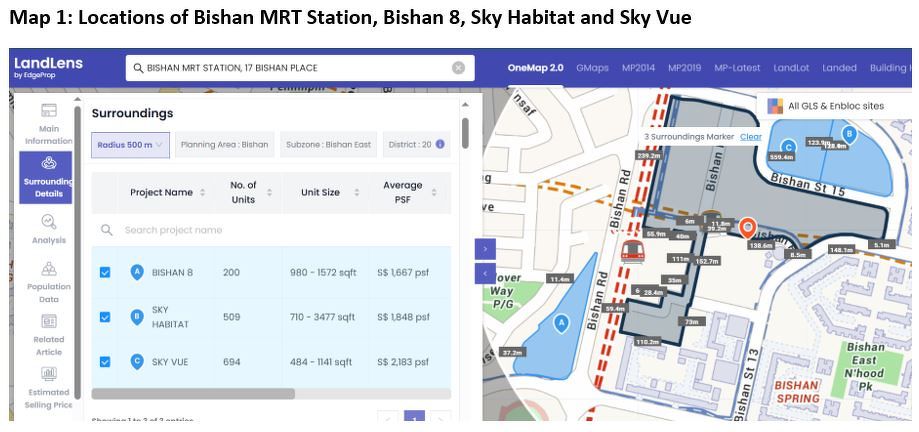Image resolution: width=919 pixels, height=432 pixels.
Task: Click S$ 2,183 psf value
Action: point(403,362)
